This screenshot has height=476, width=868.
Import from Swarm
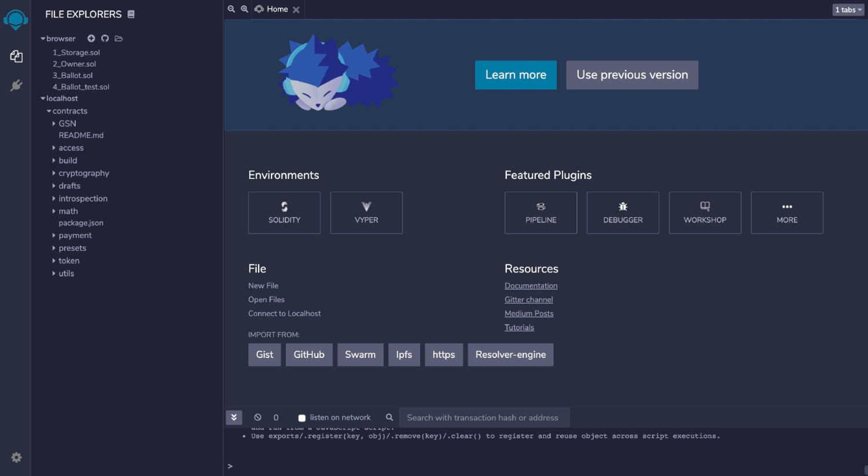point(360,354)
